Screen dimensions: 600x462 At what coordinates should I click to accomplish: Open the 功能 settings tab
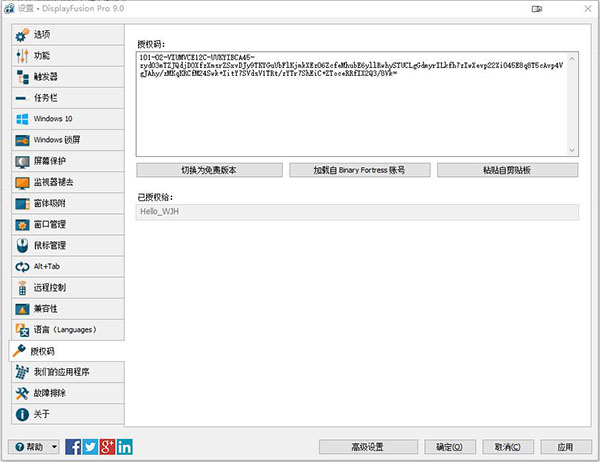(x=68, y=56)
